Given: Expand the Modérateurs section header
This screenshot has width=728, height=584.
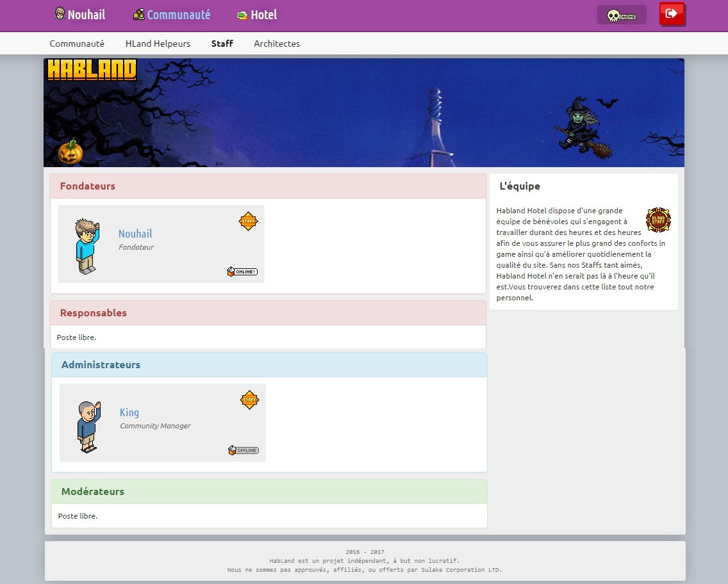Looking at the screenshot, I should coord(92,491).
